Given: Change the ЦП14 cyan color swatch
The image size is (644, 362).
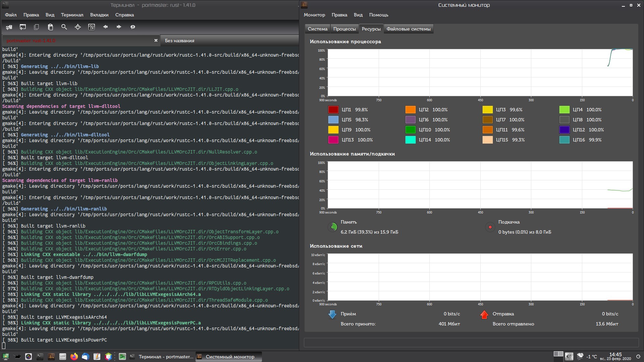Looking at the screenshot, I should point(410,140).
